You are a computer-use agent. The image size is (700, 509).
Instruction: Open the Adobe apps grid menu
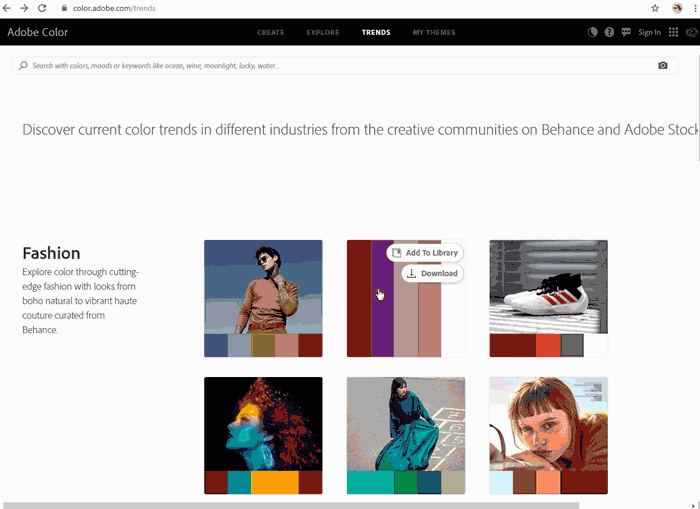673,32
